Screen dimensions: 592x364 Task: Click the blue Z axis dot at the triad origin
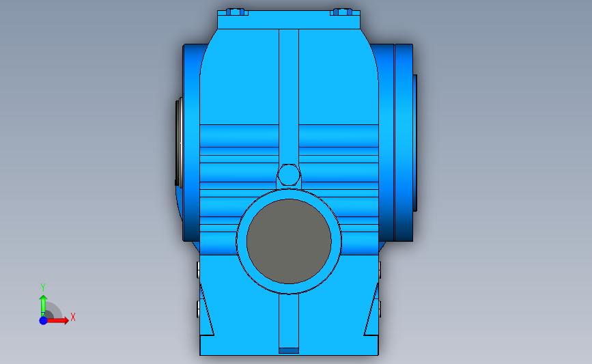[43, 320]
